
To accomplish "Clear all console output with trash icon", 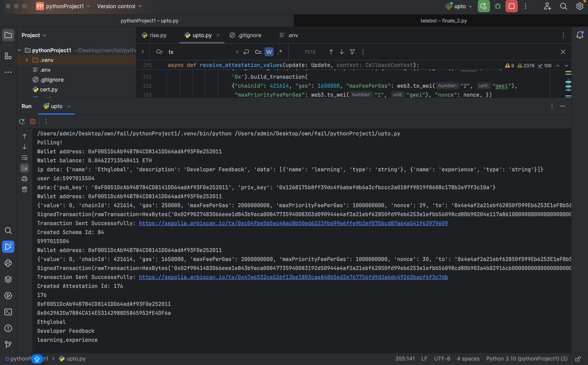I will coord(24,189).
